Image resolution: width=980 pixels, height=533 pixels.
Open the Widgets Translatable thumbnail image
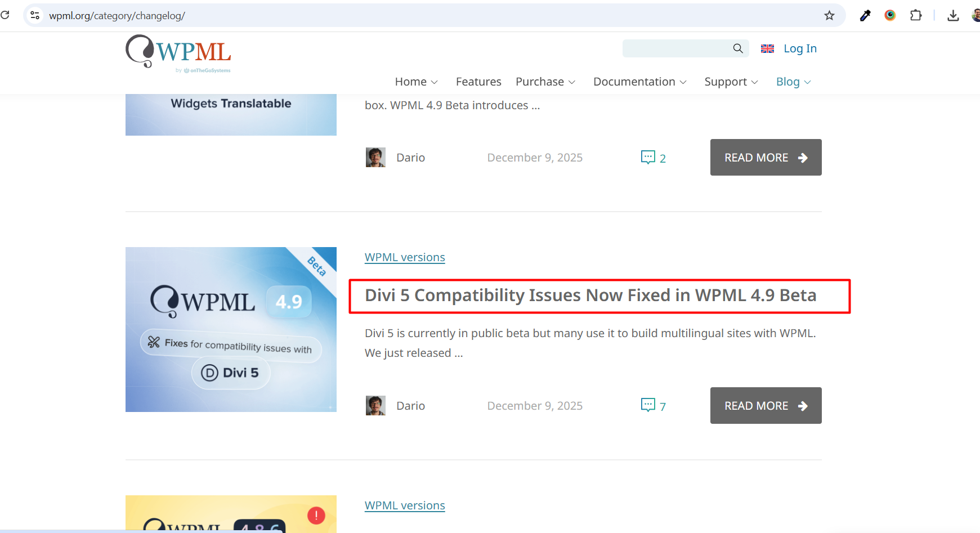pyautogui.click(x=231, y=115)
